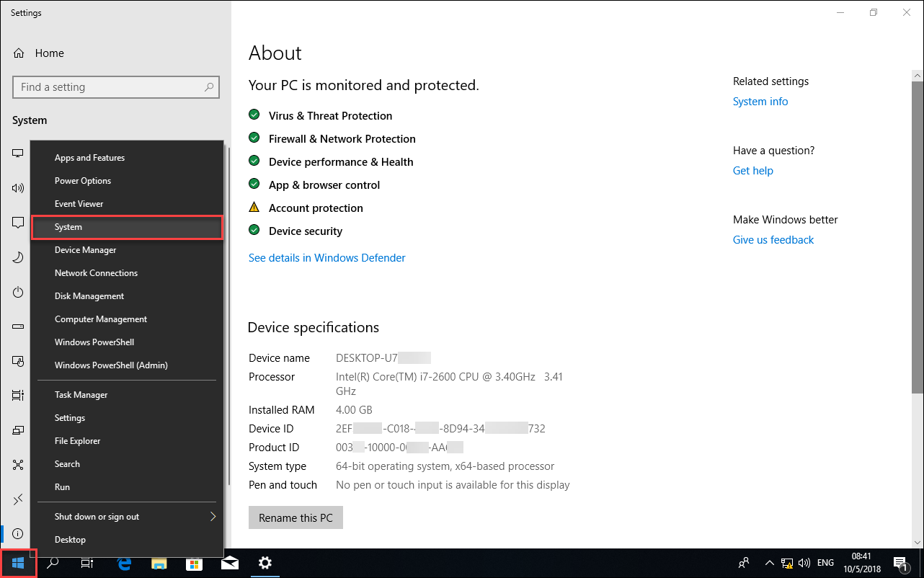The height and width of the screenshot is (578, 924).
Task: Open Task View on the taskbar
Action: point(87,563)
